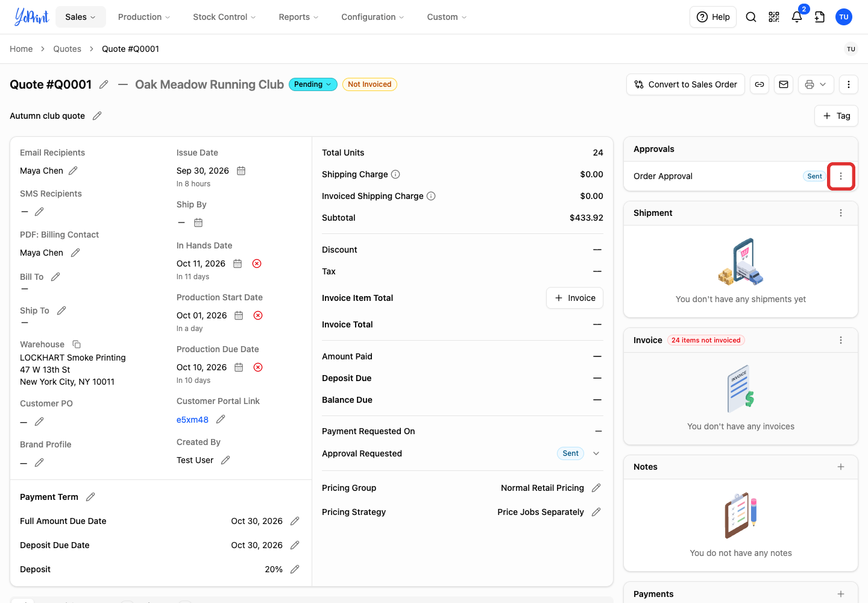Open the Configuration menu
Screen dimensions: 868x603
(x=373, y=17)
